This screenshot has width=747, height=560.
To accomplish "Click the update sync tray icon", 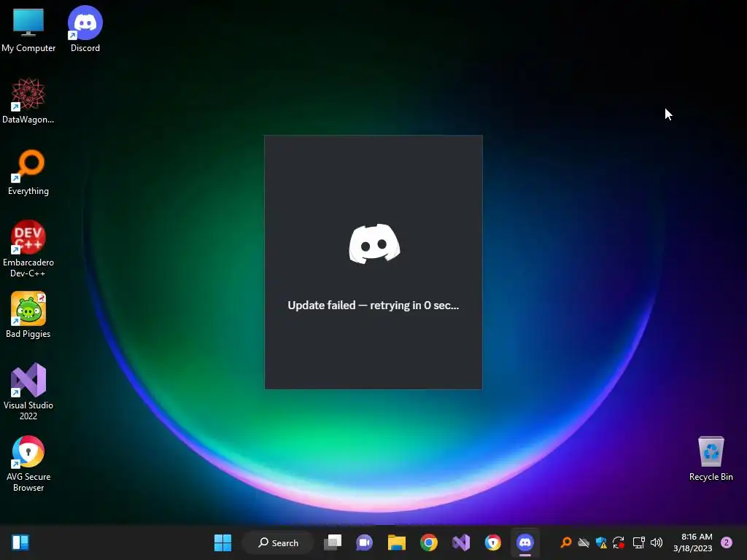I will (619, 542).
